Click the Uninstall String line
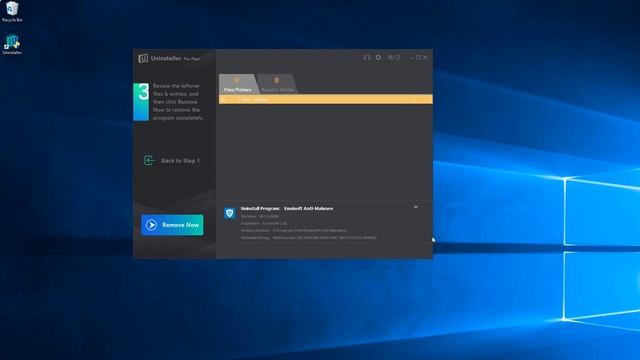640x360 pixels. (x=309, y=238)
